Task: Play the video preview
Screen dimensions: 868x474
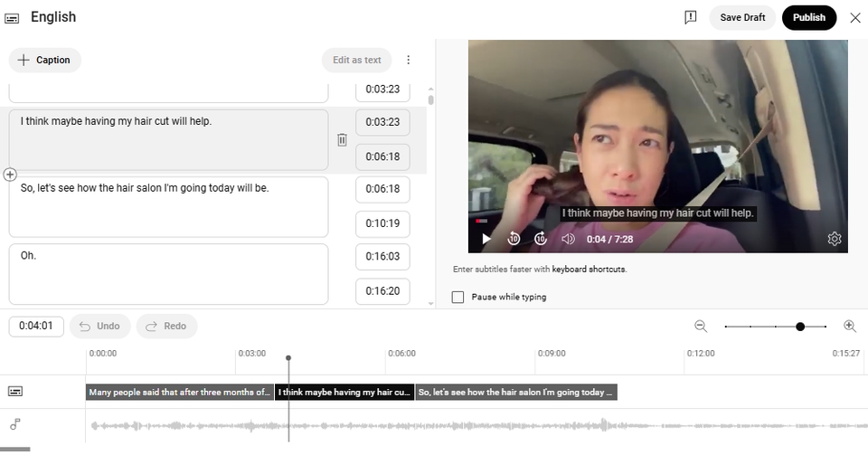Action: tap(486, 239)
